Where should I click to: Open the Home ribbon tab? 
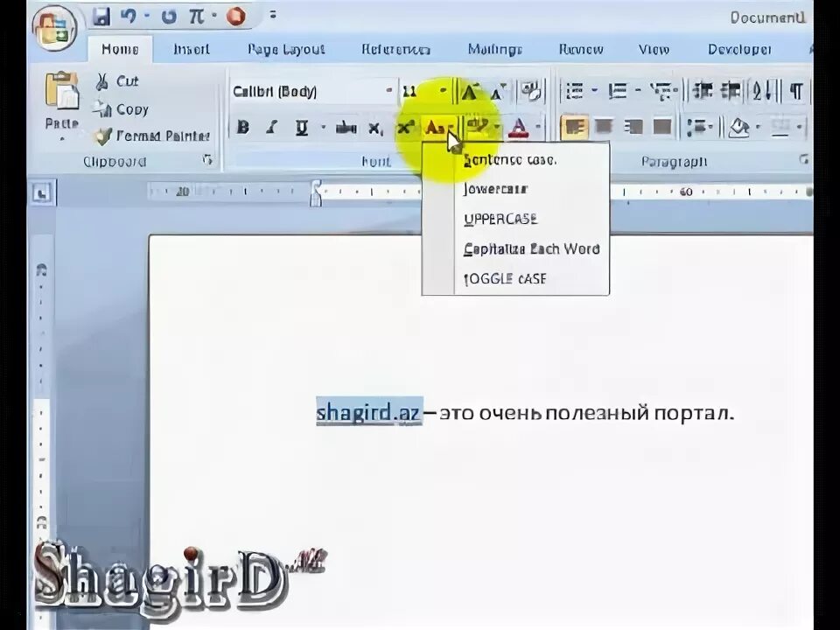(x=120, y=49)
